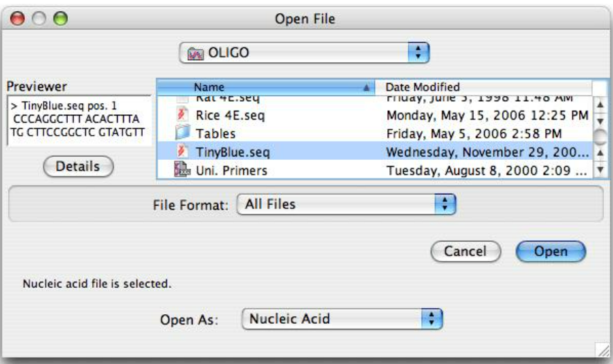Cancel the Open File dialog
The height and width of the screenshot is (364, 613).
pos(465,251)
